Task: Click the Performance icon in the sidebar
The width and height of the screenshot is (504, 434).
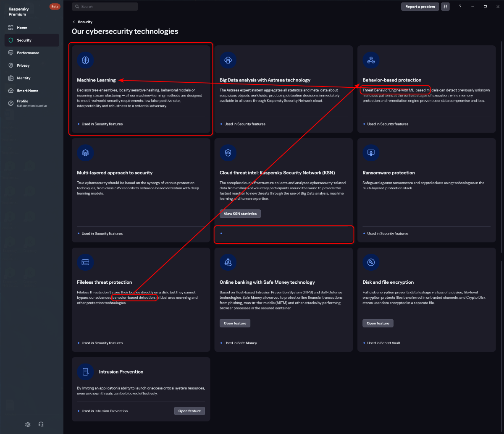Action: pos(11,53)
